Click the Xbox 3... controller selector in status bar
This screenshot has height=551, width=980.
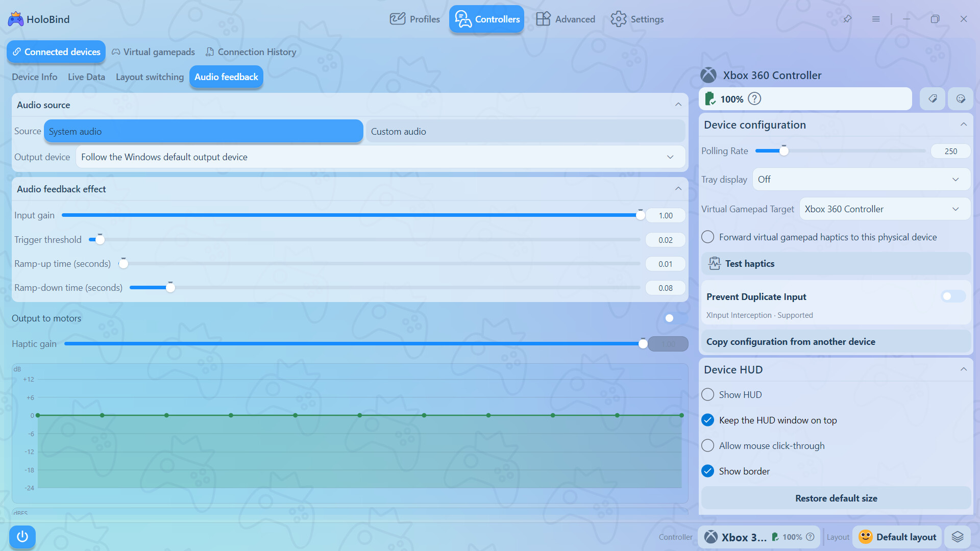pyautogui.click(x=759, y=537)
